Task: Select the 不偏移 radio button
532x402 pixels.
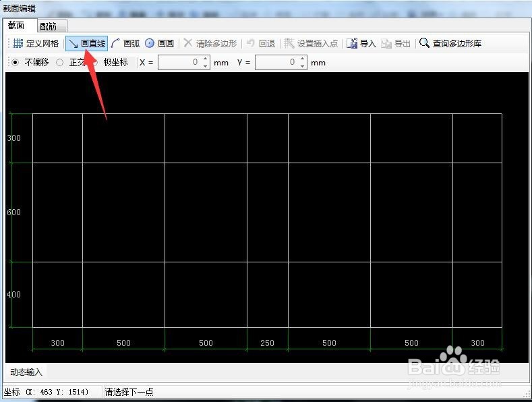Action: (x=30, y=63)
